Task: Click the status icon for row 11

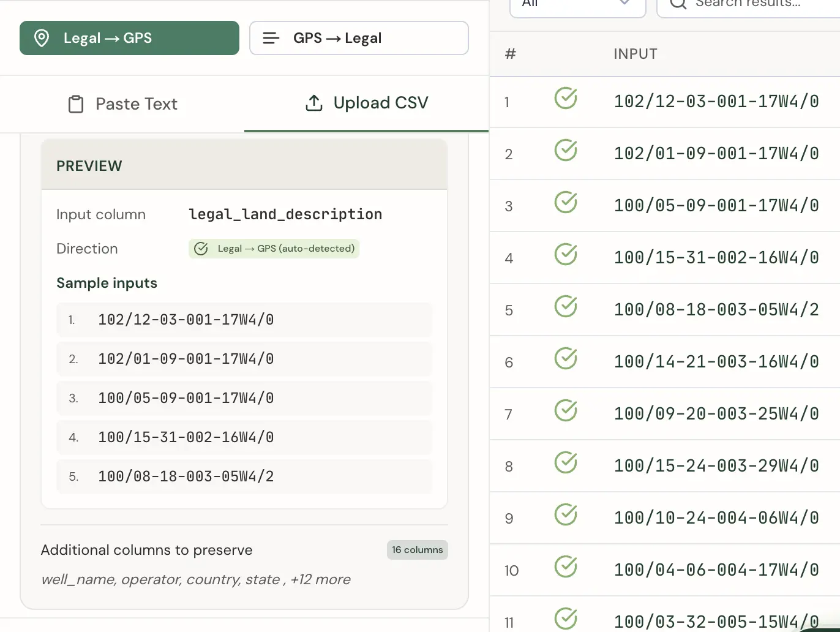Action: pos(566,618)
